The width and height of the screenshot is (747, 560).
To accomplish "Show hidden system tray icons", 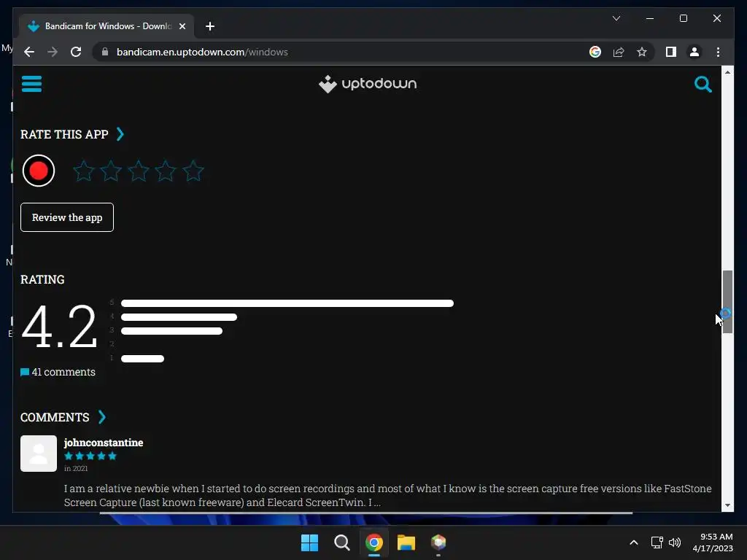I will [634, 542].
